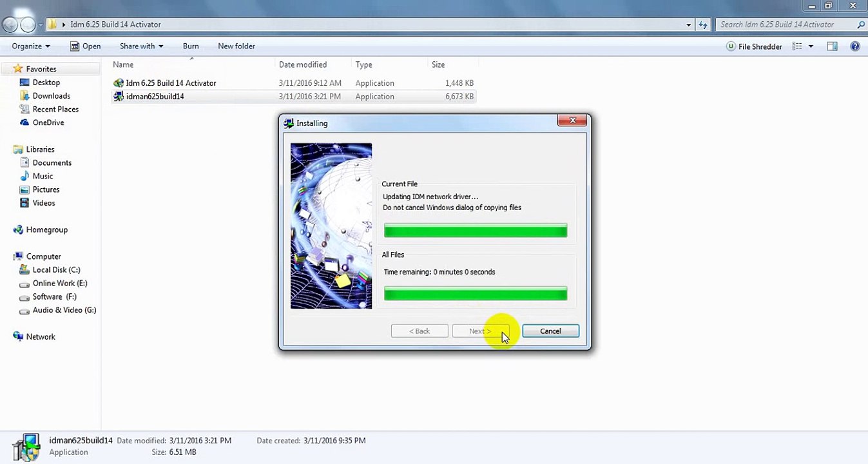Expand the Share with menu
The width and height of the screenshot is (868, 464).
[x=141, y=46]
